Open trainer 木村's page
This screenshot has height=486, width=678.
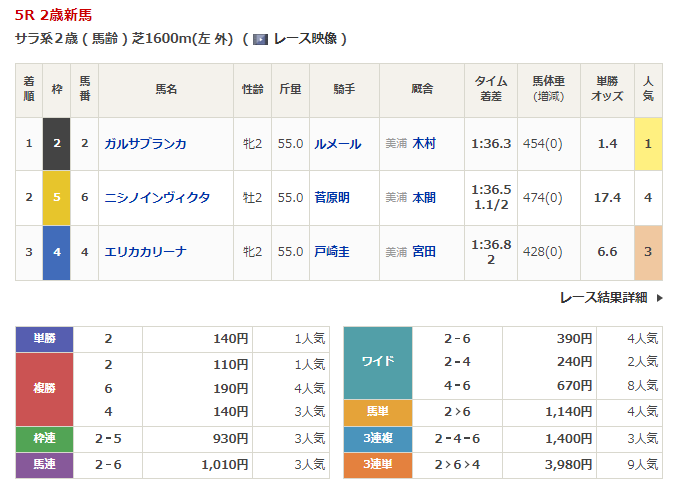(x=424, y=144)
